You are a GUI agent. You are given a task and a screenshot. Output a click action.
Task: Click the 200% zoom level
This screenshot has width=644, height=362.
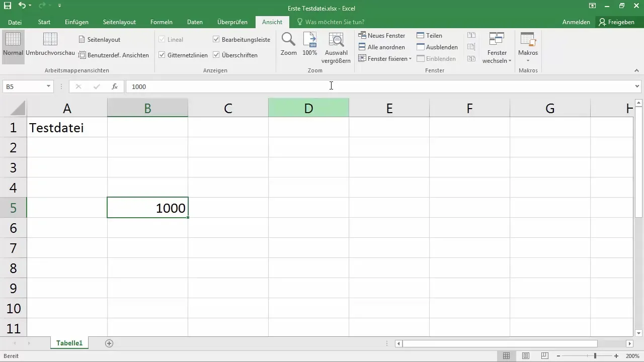(x=632, y=356)
